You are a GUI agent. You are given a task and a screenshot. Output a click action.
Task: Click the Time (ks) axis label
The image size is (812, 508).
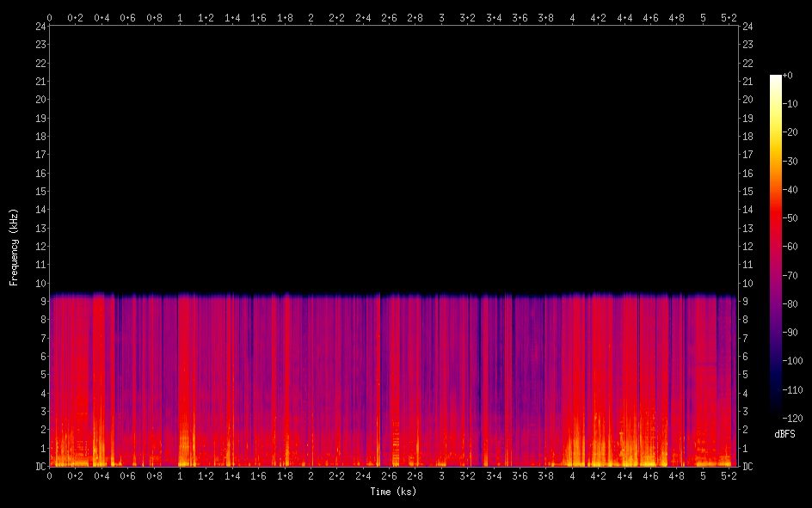click(393, 492)
